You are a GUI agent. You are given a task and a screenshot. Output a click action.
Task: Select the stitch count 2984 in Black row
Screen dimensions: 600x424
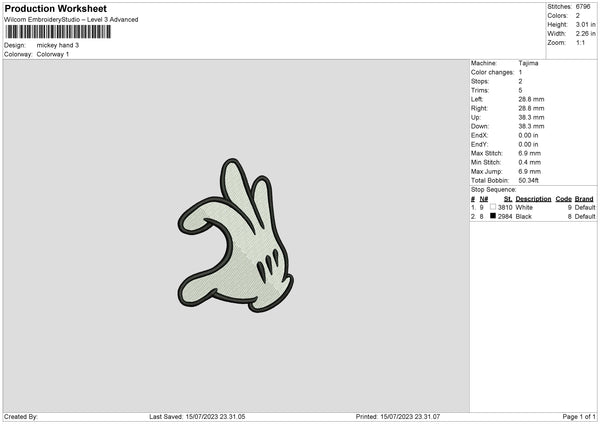tap(505, 217)
